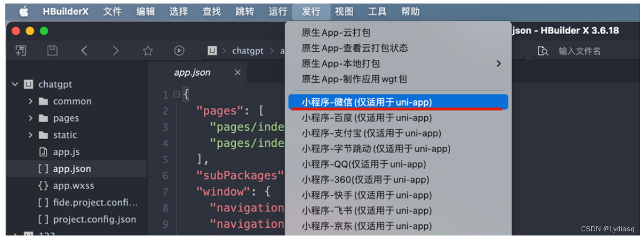Open the 视图 menu
The height and width of the screenshot is (239, 644).
[x=344, y=12]
